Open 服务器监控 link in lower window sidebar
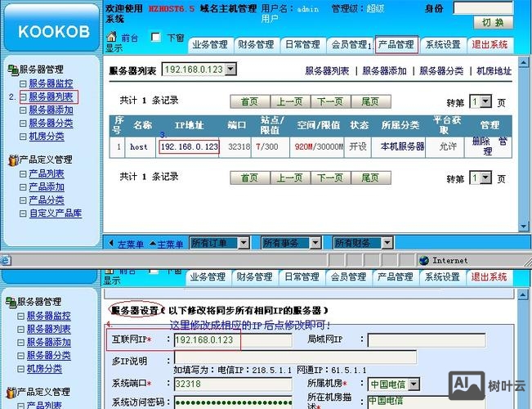The width and height of the screenshot is (532, 409). point(48,317)
